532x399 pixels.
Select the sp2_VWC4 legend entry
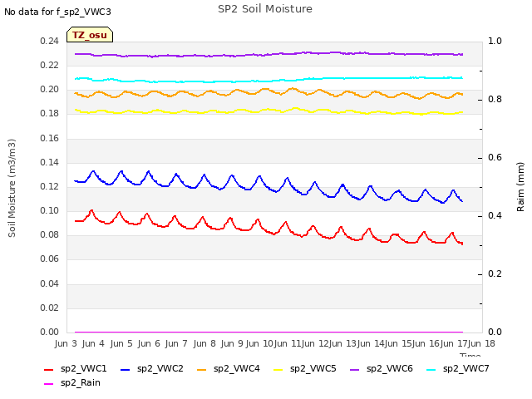click(229, 368)
